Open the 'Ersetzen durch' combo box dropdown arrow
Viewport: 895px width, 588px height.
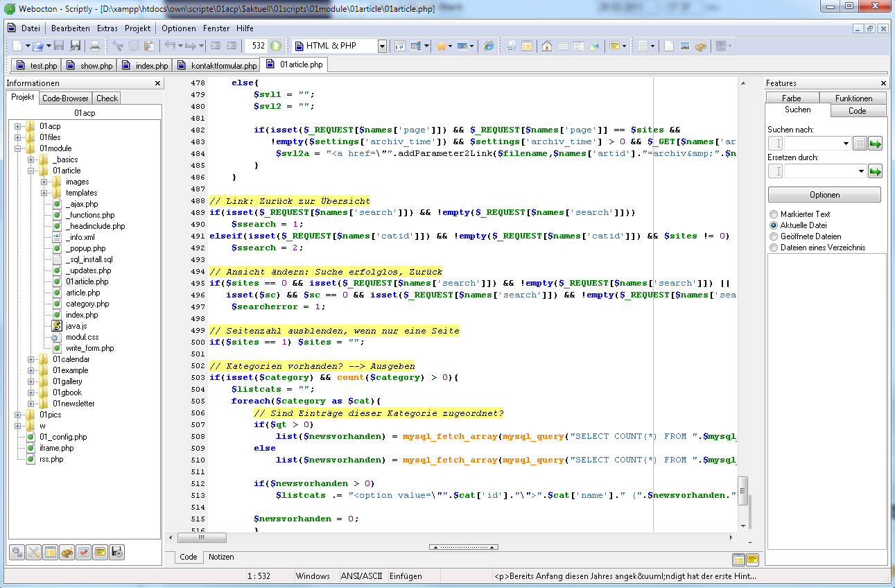click(x=862, y=171)
